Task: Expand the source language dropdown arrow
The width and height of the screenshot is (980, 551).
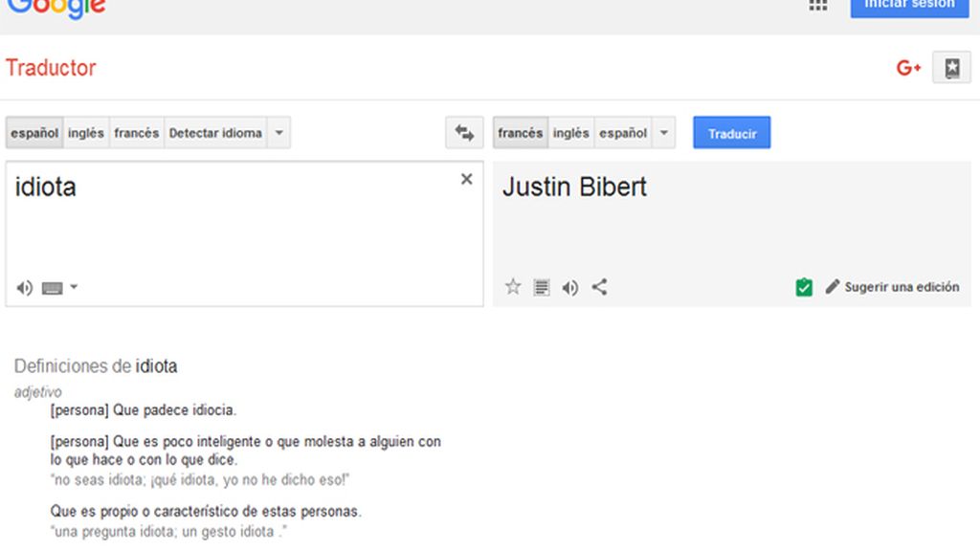Action: pos(278,132)
